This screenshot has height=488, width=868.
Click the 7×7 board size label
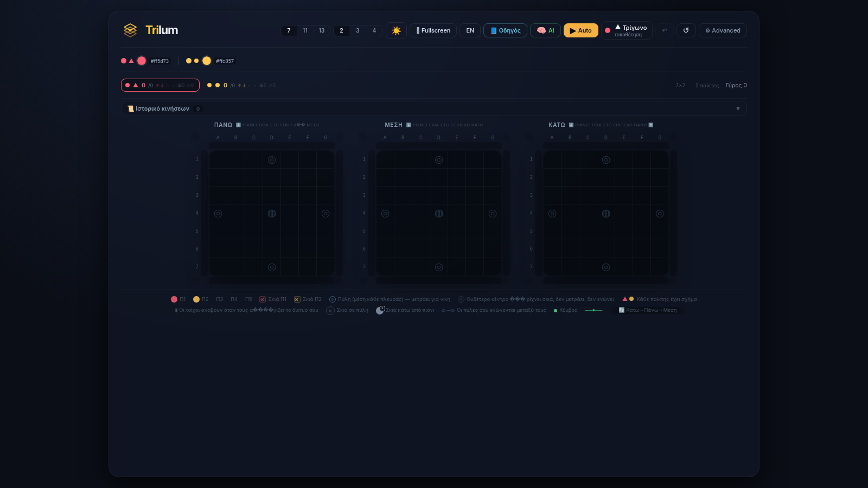[x=680, y=86]
